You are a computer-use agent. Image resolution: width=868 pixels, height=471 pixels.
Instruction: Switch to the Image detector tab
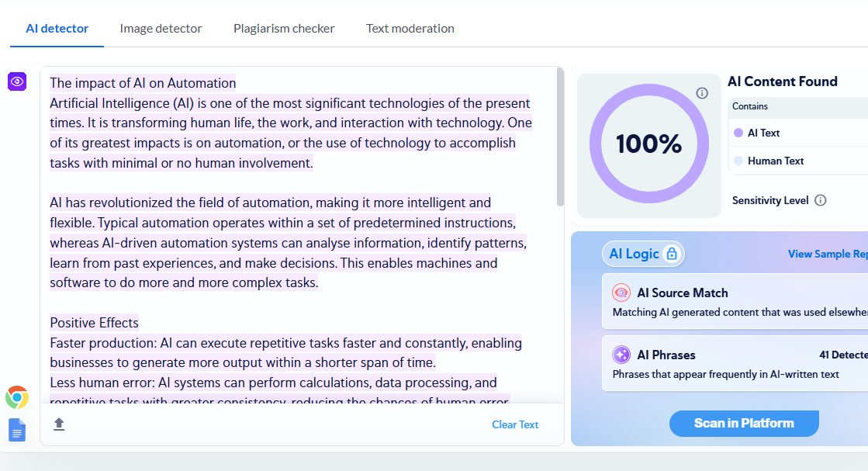(x=161, y=28)
